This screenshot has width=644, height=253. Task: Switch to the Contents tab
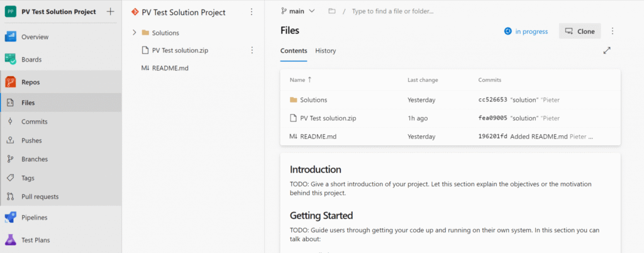294,51
